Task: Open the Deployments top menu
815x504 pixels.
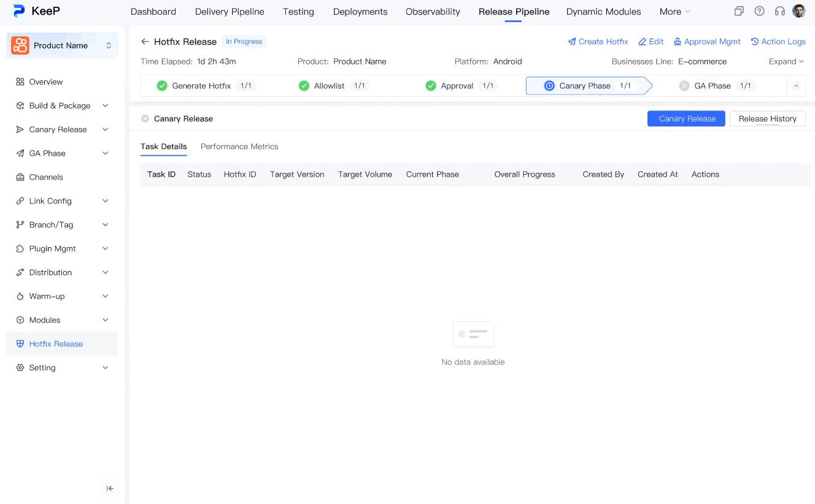Action: tap(360, 12)
